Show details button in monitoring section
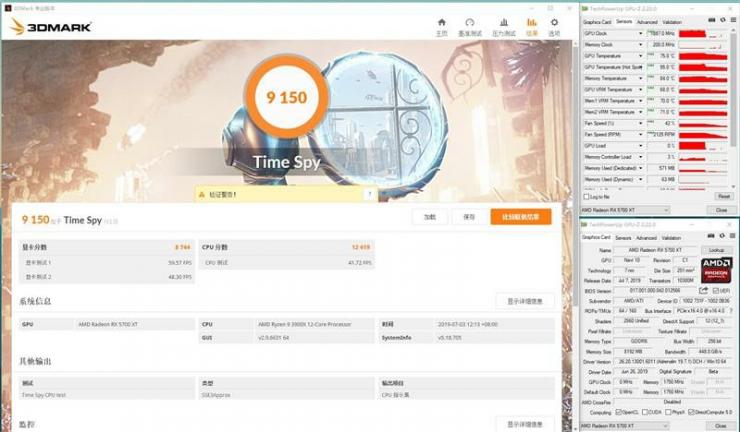 [x=525, y=424]
